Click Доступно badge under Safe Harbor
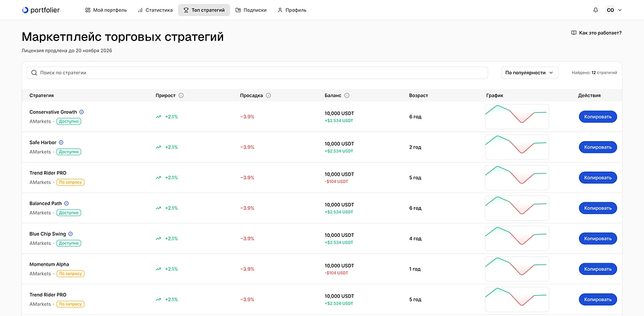The image size is (644, 316). coord(69,152)
